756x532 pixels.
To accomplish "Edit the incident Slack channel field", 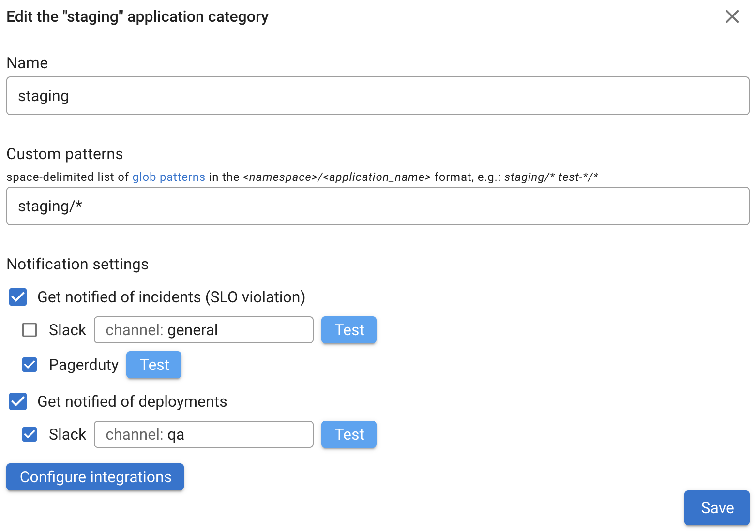I will [x=203, y=330].
